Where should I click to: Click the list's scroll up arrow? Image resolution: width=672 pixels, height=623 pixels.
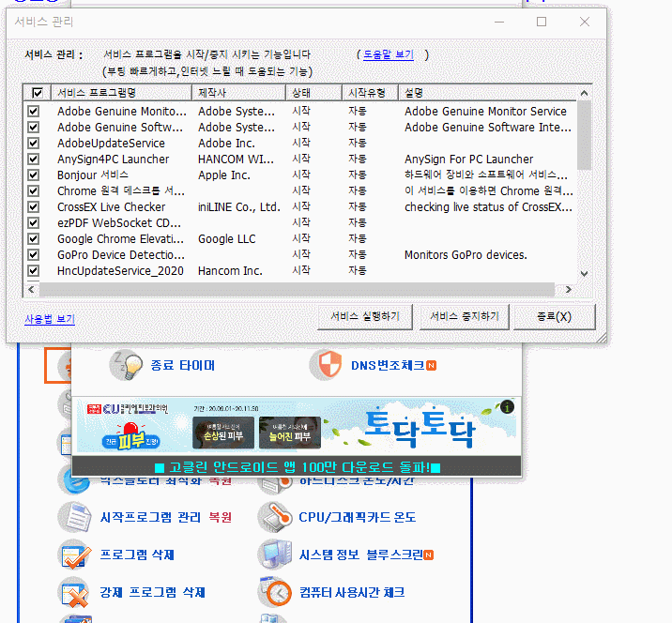tap(584, 93)
